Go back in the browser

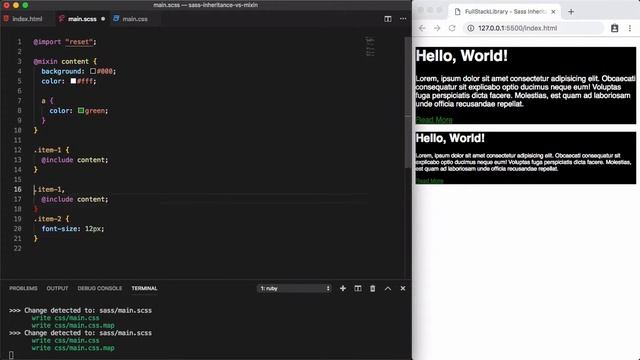(422, 28)
